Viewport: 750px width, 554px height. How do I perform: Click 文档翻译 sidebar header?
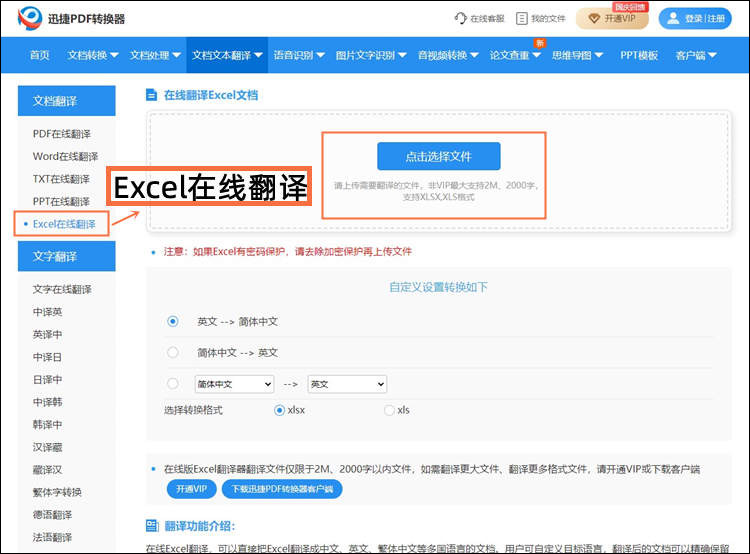(66, 100)
